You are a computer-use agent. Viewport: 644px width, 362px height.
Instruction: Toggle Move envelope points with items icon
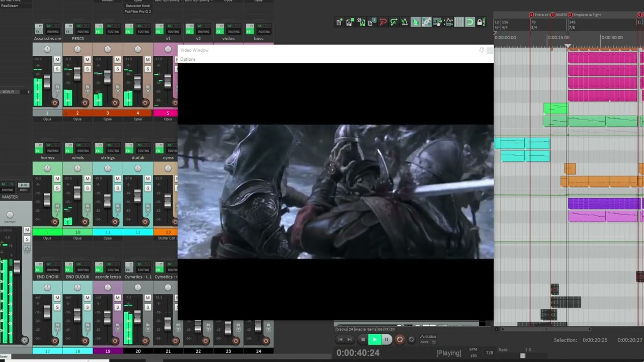(448, 22)
